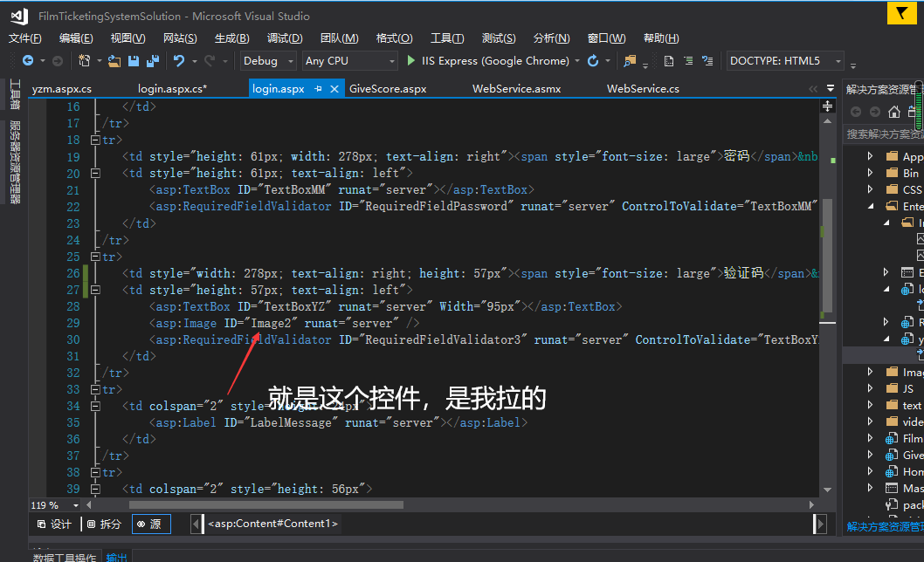Open the 调试(D) menu
This screenshot has height=562, width=924.
(285, 38)
